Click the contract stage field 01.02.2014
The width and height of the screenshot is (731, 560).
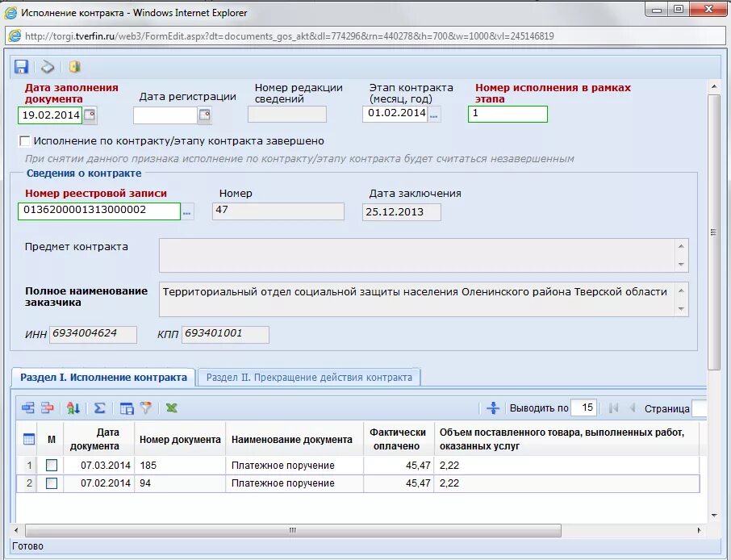(x=395, y=115)
